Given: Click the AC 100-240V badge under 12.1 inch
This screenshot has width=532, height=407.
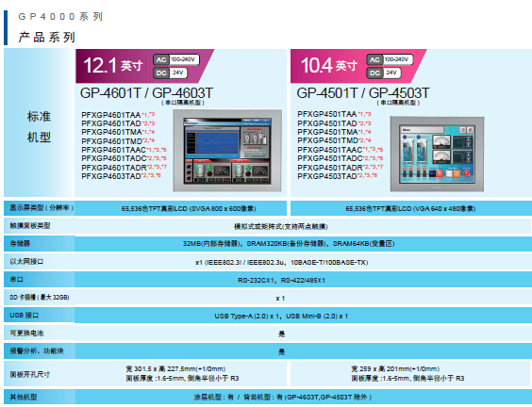Looking at the screenshot, I should [176, 59].
